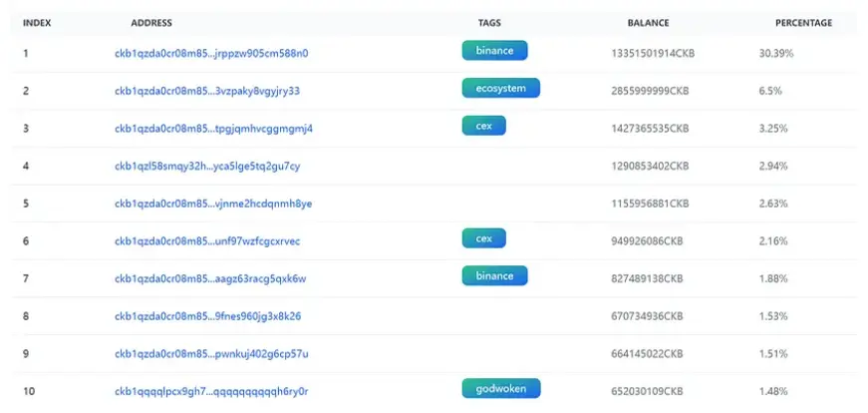
Task: Click the ADDRESS column header
Action: (x=151, y=23)
